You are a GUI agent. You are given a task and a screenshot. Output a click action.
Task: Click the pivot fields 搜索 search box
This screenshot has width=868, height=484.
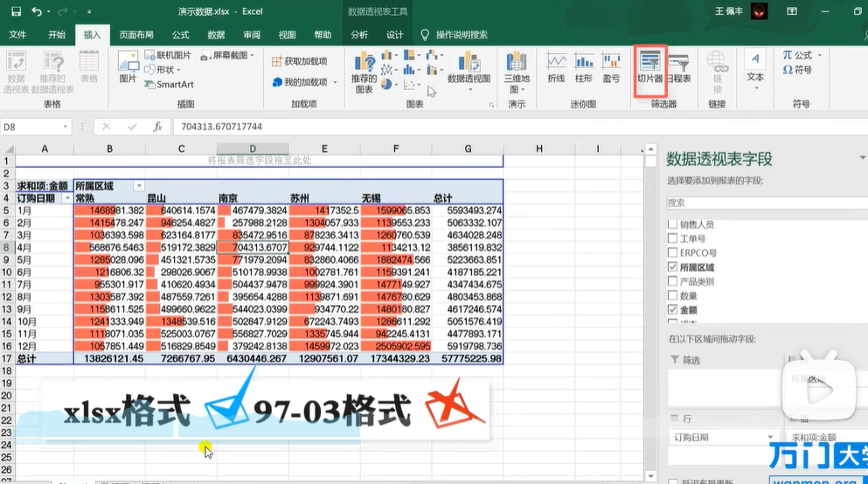click(767, 203)
